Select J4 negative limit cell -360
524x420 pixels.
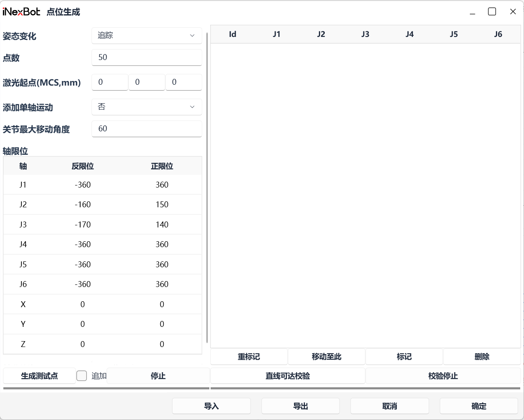click(x=83, y=244)
